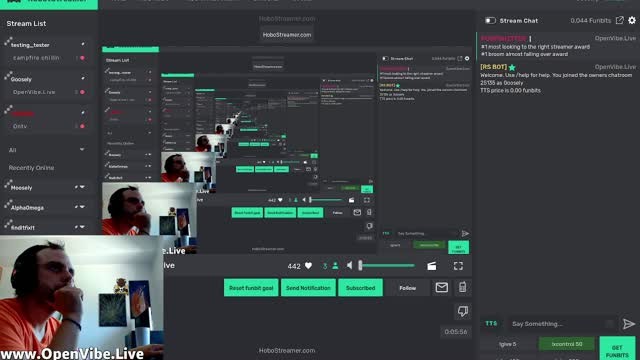Adjust the volume slider
This screenshot has width=640, height=360.
(x=387, y=266)
